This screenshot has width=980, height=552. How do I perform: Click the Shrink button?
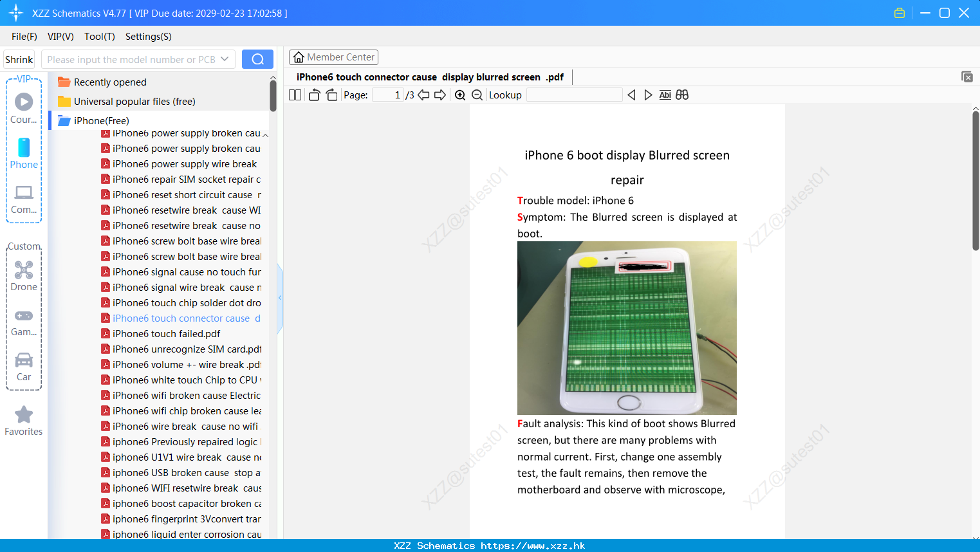(x=19, y=59)
